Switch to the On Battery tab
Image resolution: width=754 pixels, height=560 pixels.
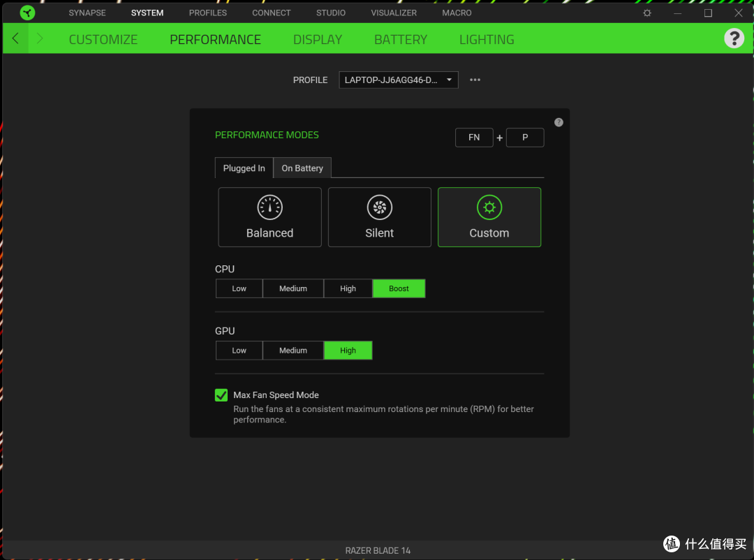[x=302, y=168]
